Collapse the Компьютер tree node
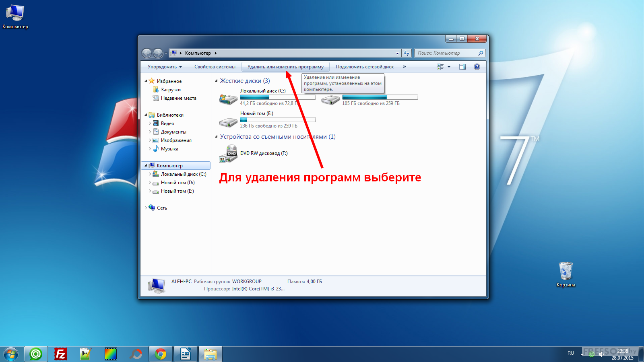The width and height of the screenshot is (644, 362). click(x=146, y=166)
